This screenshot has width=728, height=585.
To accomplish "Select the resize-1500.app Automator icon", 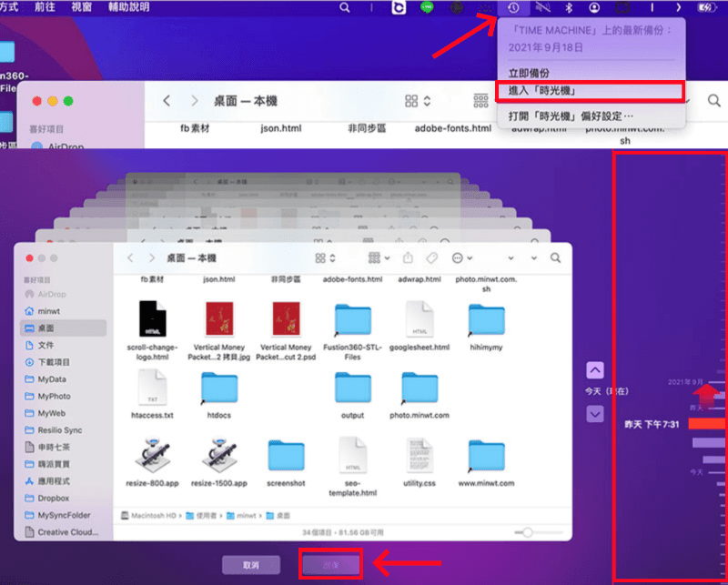I will coord(219,456).
